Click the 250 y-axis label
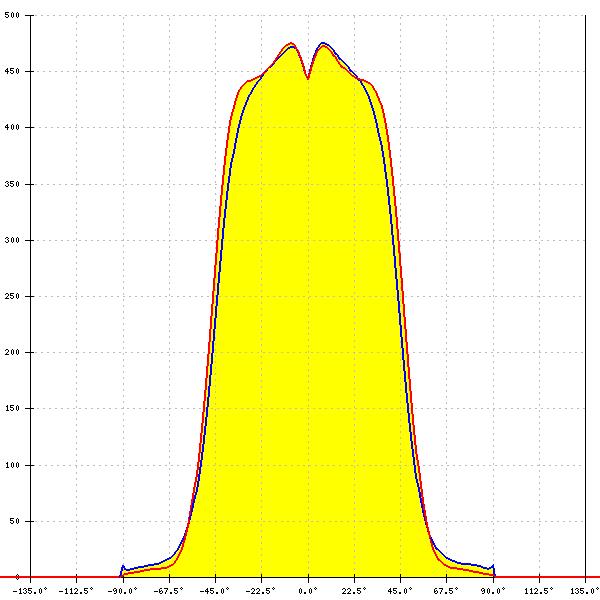The image size is (600, 600). [12, 296]
